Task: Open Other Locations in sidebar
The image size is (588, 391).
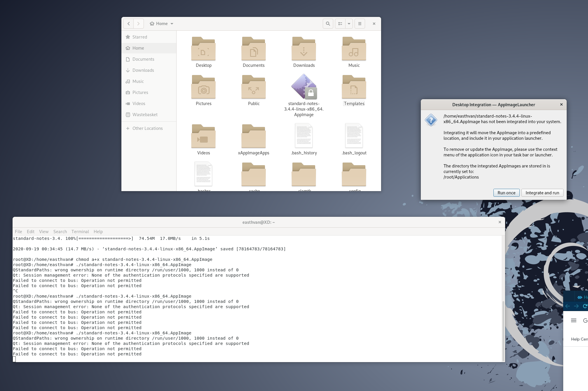Action: [x=149, y=128]
